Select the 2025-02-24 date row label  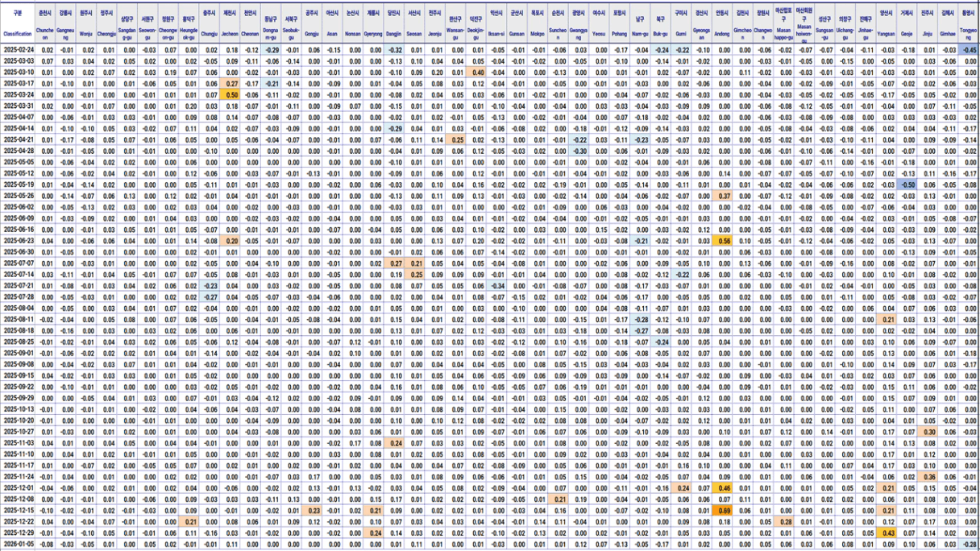(18, 50)
